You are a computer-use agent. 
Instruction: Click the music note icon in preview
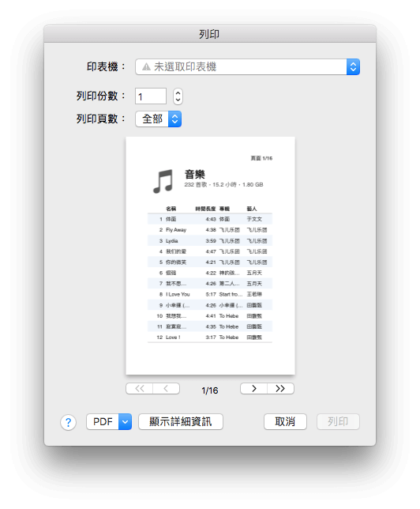click(163, 181)
